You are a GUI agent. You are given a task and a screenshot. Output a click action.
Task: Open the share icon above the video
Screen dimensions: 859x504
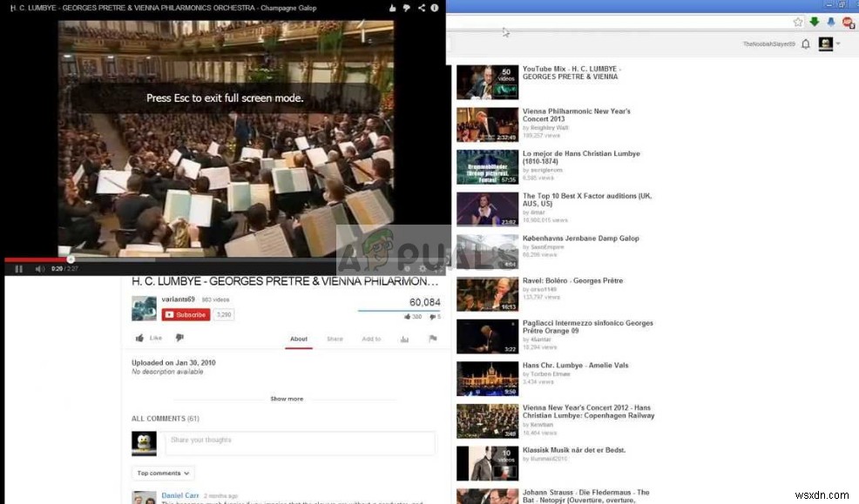tap(422, 8)
